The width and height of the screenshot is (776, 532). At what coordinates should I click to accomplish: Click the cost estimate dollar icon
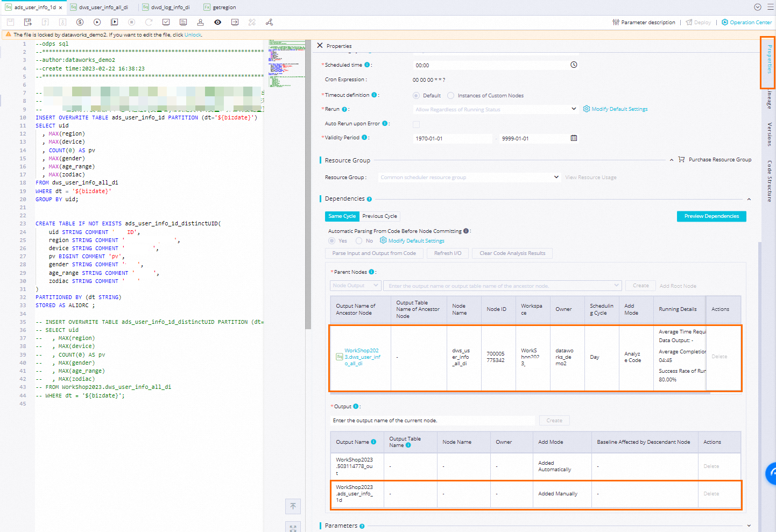coord(80,22)
